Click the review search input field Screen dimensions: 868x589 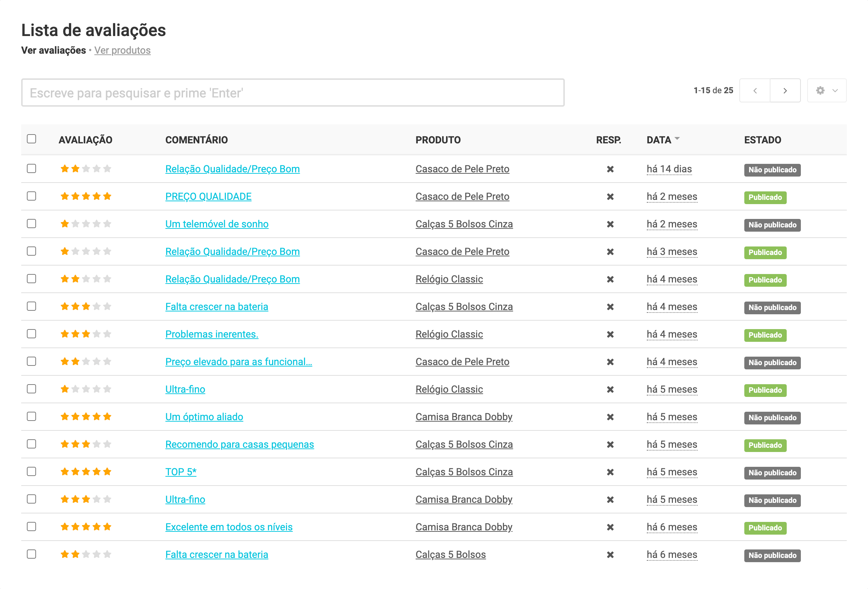[292, 93]
